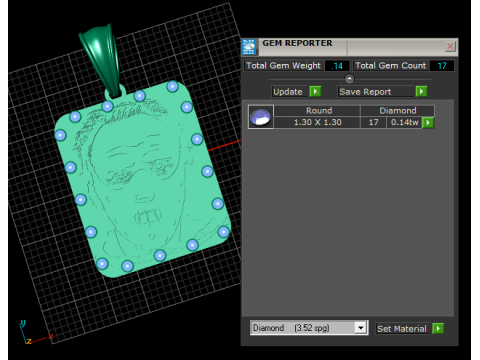480x360 pixels.
Task: Click the green arrow beside Save Report
Action: click(x=421, y=91)
